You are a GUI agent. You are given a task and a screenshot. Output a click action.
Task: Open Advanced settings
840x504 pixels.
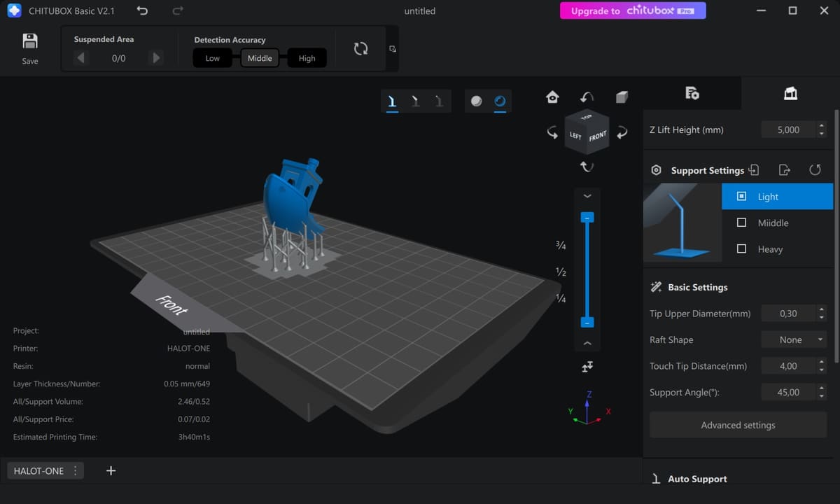click(x=738, y=425)
